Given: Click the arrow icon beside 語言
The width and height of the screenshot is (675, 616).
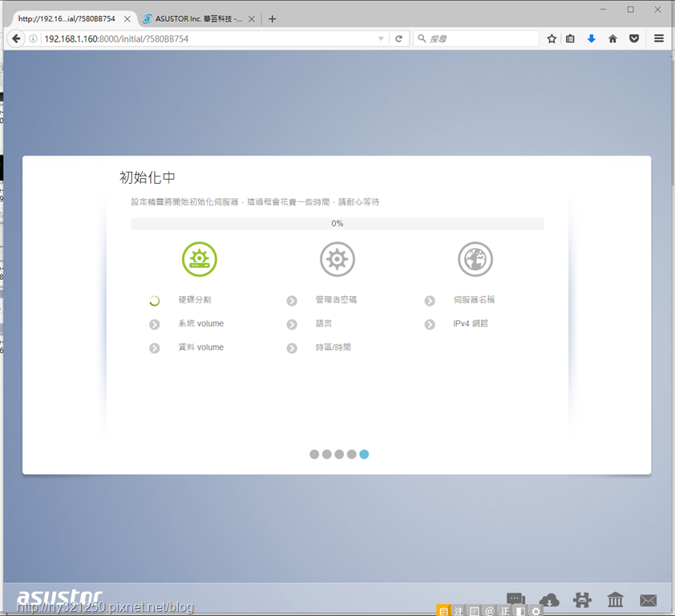Looking at the screenshot, I should coord(292,324).
